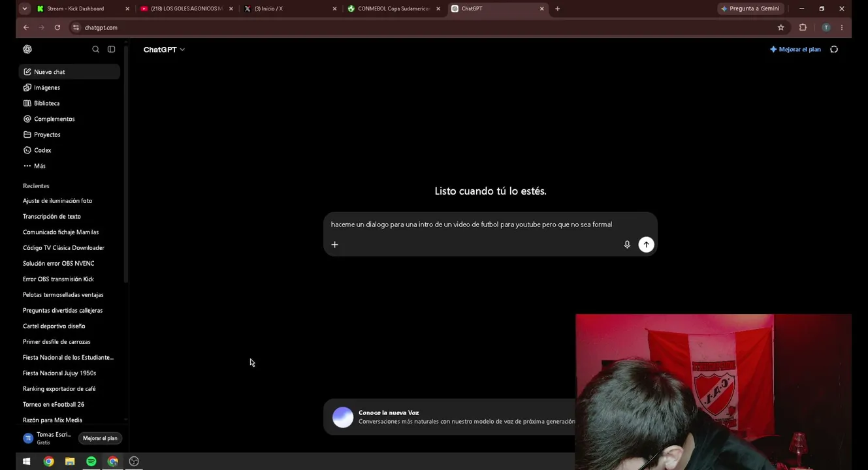
Task: Click Mejorar el plan link top right
Action: (796, 50)
